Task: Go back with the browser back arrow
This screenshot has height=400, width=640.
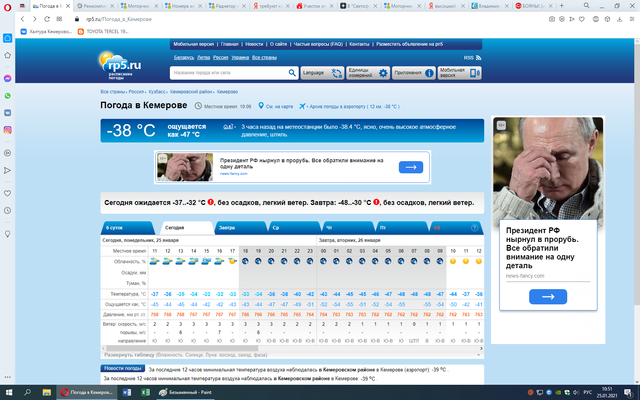Action: [x=22, y=19]
